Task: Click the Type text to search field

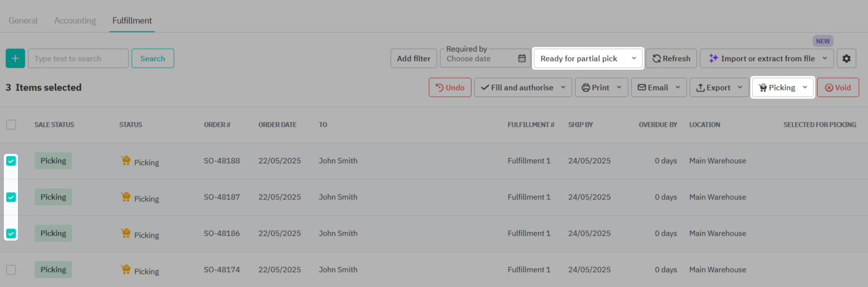Action: [x=78, y=59]
